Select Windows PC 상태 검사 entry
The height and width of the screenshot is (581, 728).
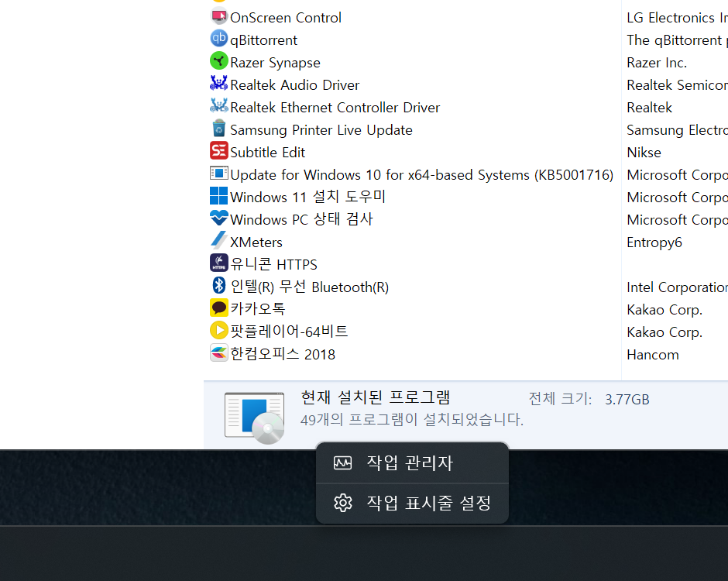pos(302,219)
